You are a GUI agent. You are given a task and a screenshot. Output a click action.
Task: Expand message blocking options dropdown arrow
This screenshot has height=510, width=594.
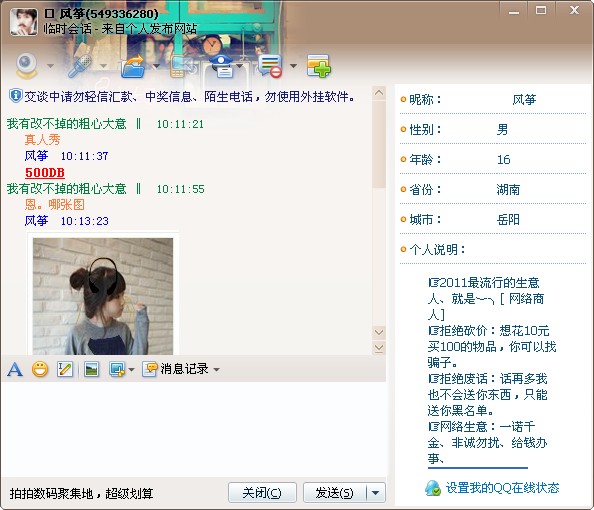click(293, 66)
